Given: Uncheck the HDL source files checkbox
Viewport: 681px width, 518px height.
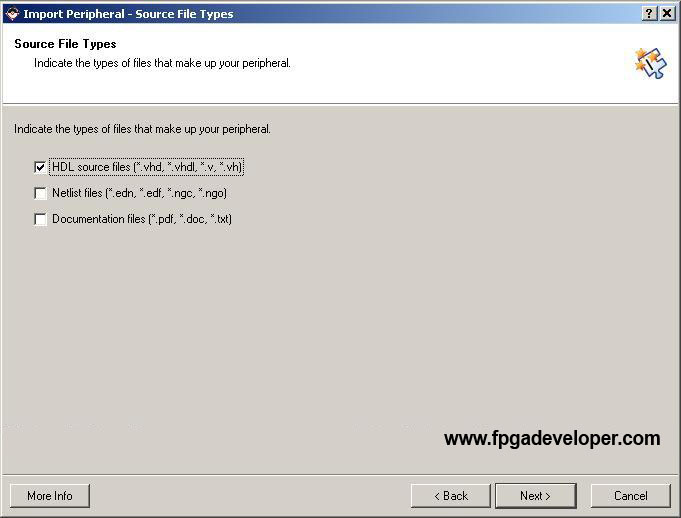Looking at the screenshot, I should tap(40, 167).
